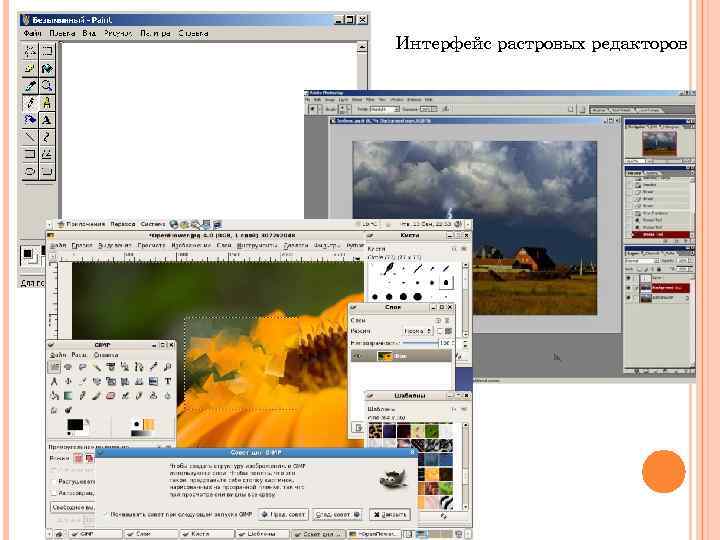720x540 pixels.
Task: Select the Pencil tool in Paint
Action: (x=30, y=102)
